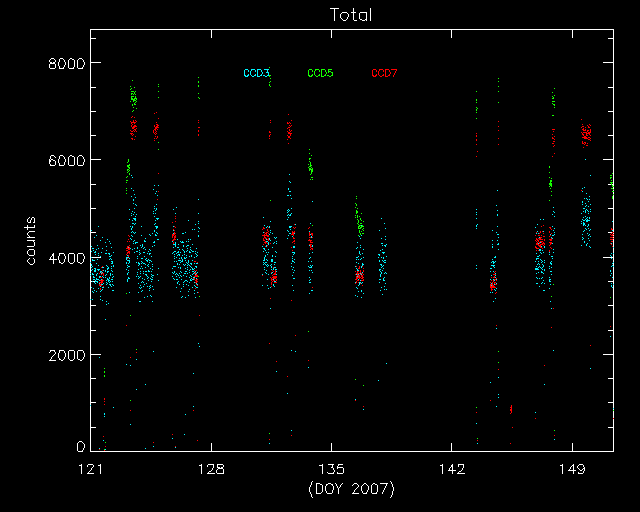Click y-axis tick value 0
This screenshot has width=640, height=512.
pos(81,447)
